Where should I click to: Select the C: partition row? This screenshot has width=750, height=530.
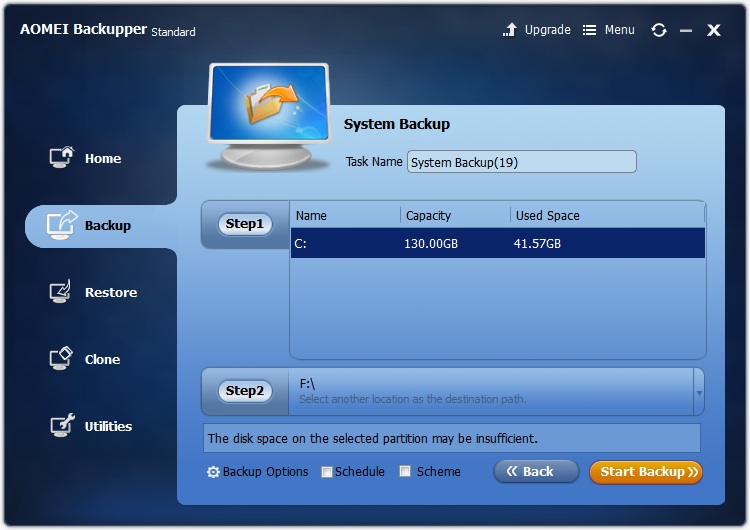pos(497,243)
